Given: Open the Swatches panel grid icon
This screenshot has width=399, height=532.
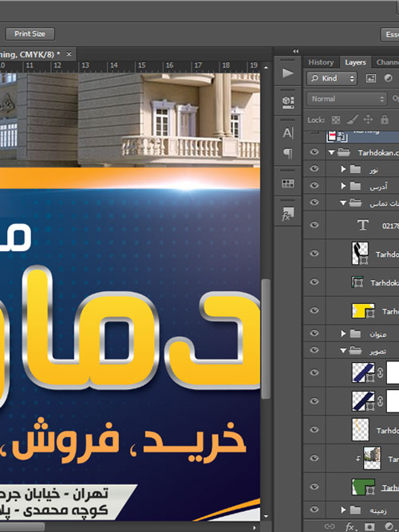Looking at the screenshot, I should click(287, 183).
